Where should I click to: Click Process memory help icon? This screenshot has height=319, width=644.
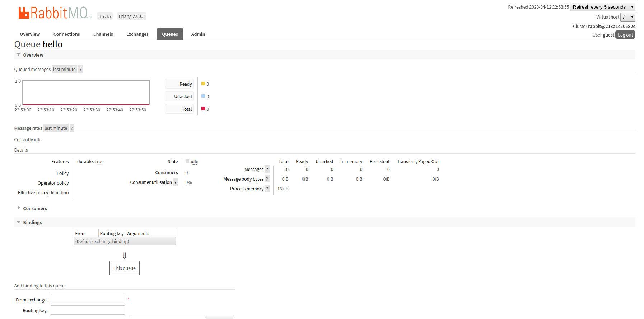tap(267, 189)
